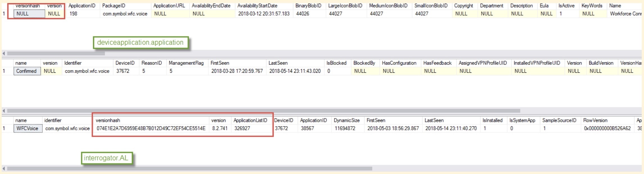644x174 pixels.
Task: Select the PackageID column header
Action: pyautogui.click(x=114, y=6)
